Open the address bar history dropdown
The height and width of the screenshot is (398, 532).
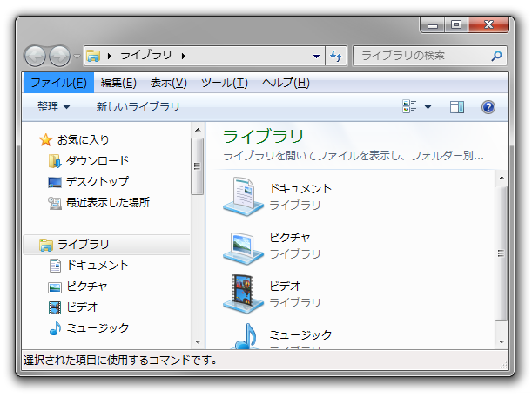click(x=316, y=57)
